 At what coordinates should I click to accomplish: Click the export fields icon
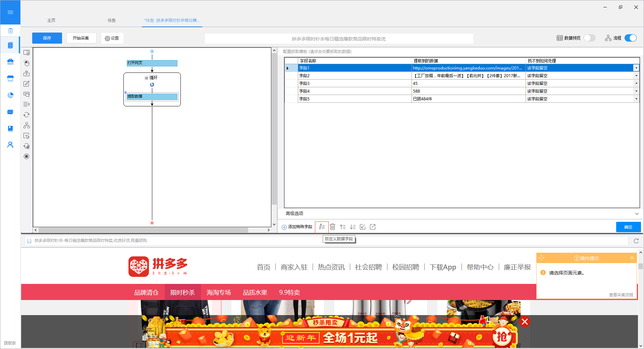[373, 227]
